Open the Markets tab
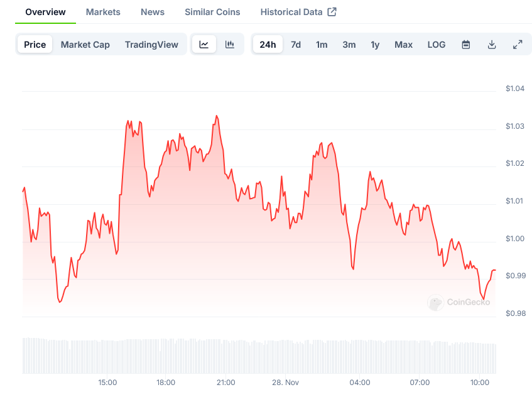The height and width of the screenshot is (397, 532). click(103, 12)
